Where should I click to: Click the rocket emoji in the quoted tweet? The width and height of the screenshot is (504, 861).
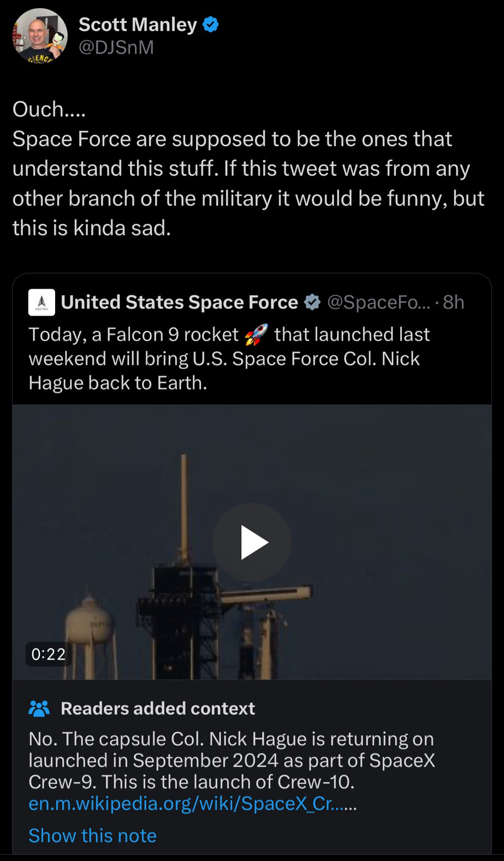point(257,335)
